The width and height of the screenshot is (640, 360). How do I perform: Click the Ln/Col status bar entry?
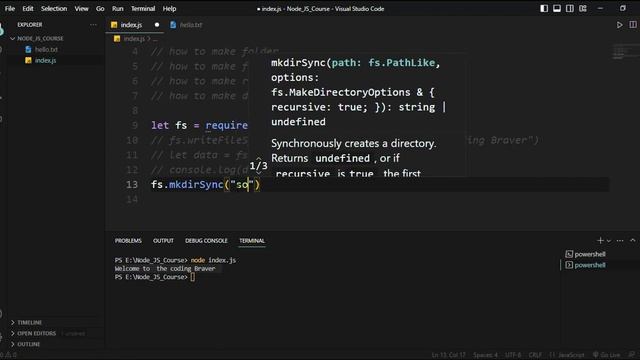[x=449, y=355]
